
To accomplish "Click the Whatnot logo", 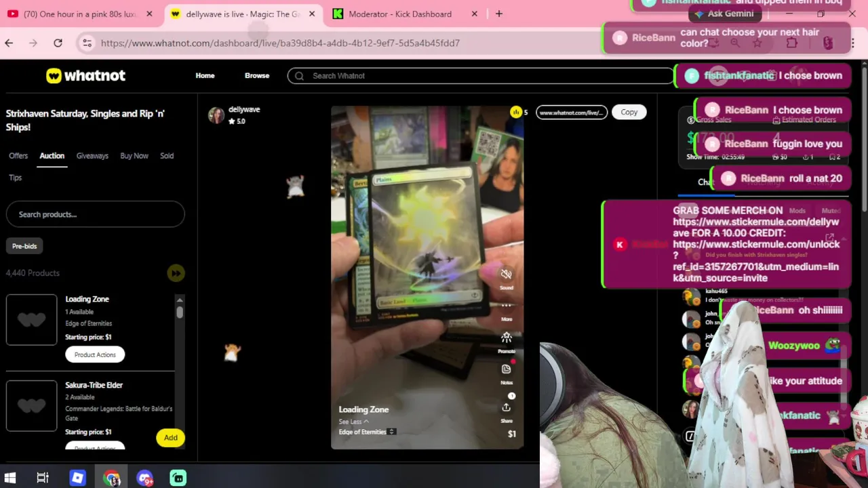I will click(85, 76).
